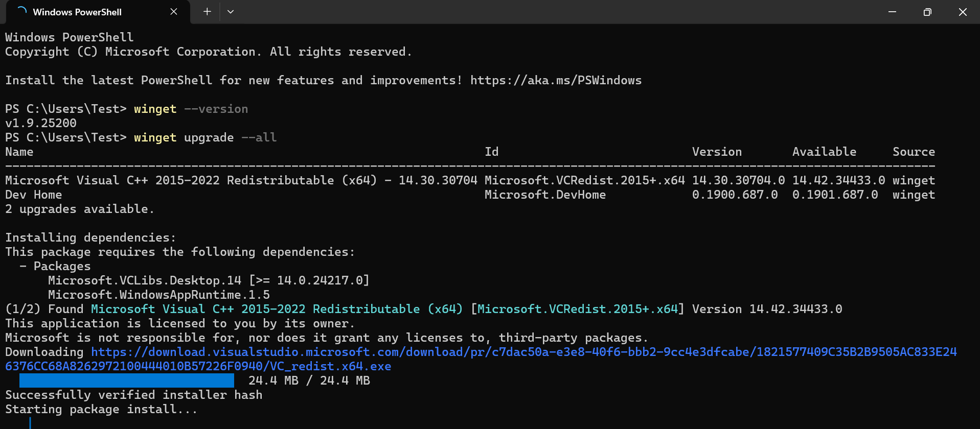Click the 'winget upgrade --all' command
Viewport: 980px width, 429px height.
(205, 137)
